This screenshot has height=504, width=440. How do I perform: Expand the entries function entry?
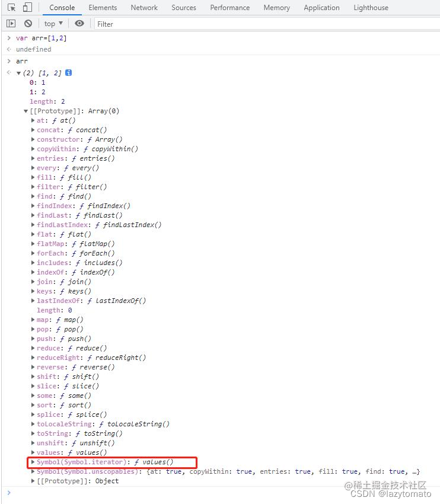33,158
